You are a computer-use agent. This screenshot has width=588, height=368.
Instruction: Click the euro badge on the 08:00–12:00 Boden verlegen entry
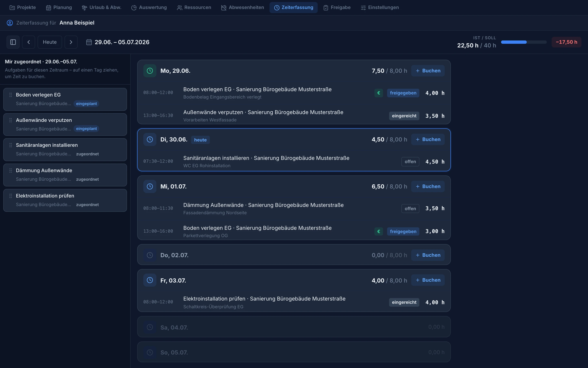[379, 93]
